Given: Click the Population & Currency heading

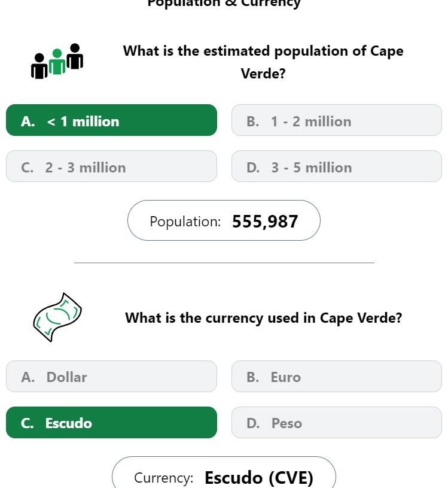Looking at the screenshot, I should (x=224, y=4).
